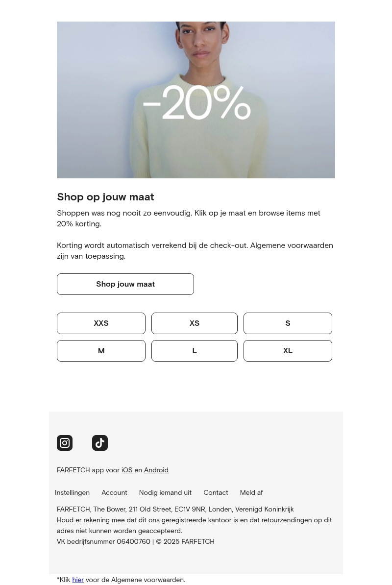Tap the XL size button

click(x=288, y=351)
